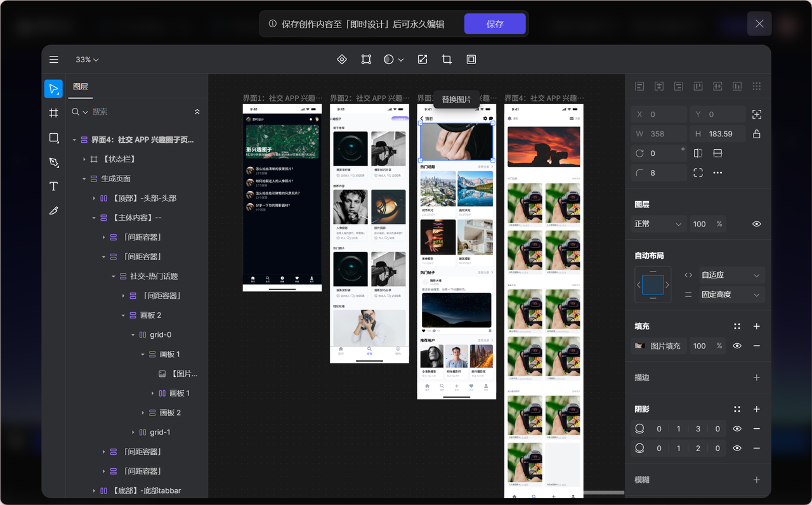
Task: Click the 替换图片 replace image button
Action: 457,100
